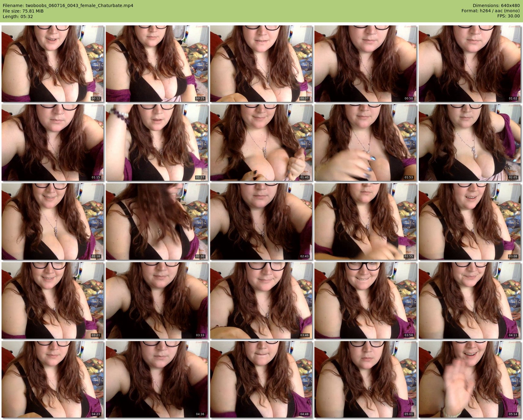Click the frame stamped 01:40

point(261,143)
